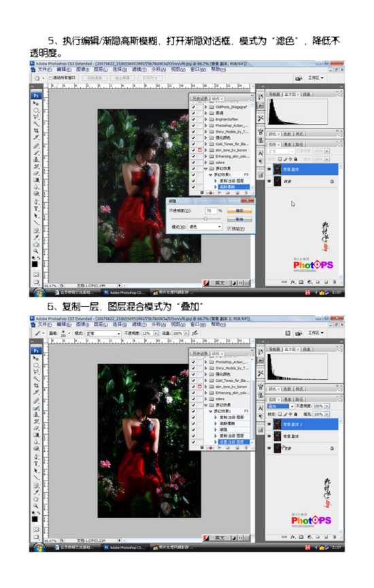Screen dimensions: 374x588
Task: Expand the OldPhoto_Shagagraf action folder
Action: pyautogui.click(x=206, y=107)
